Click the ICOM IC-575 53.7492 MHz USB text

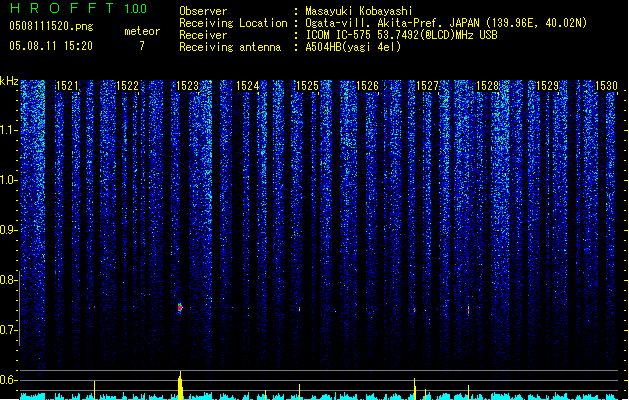tap(401, 35)
